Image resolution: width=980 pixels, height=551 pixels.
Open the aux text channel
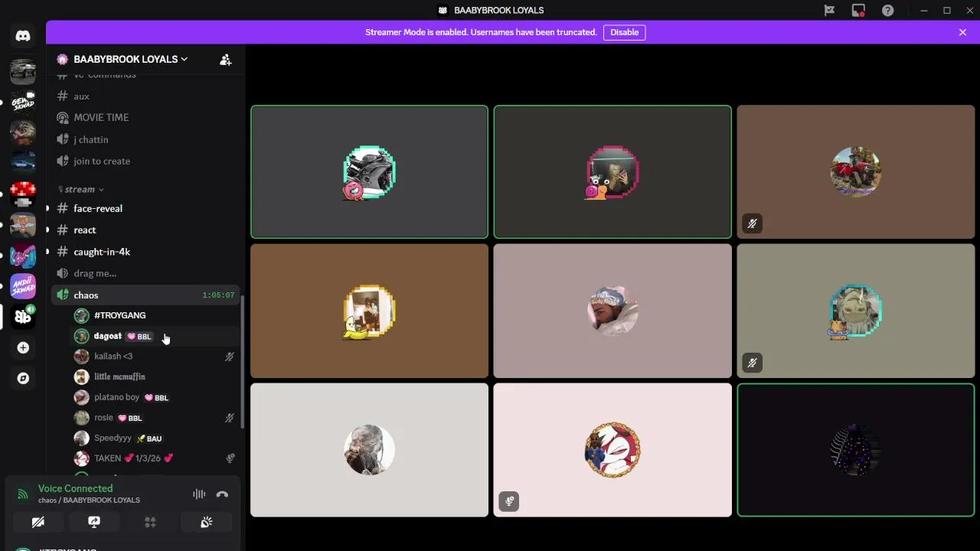click(145, 96)
